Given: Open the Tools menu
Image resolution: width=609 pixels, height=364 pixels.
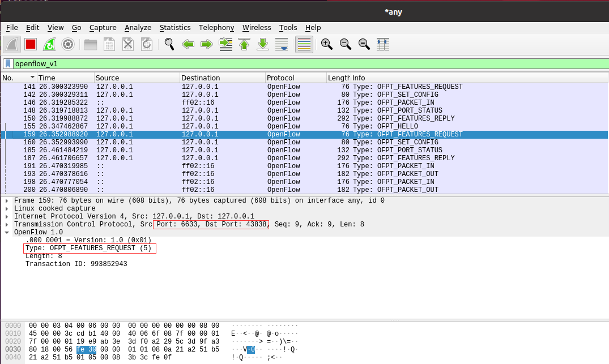Looking at the screenshot, I should point(288,28).
